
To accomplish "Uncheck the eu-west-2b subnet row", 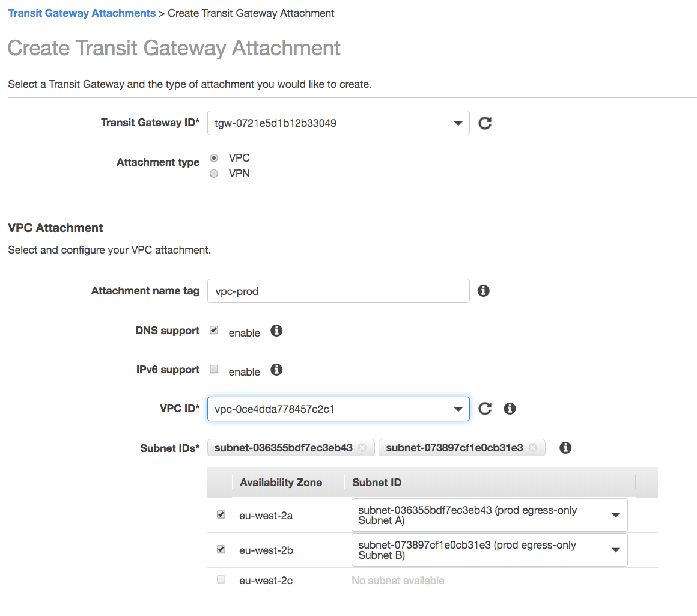I will tap(221, 549).
